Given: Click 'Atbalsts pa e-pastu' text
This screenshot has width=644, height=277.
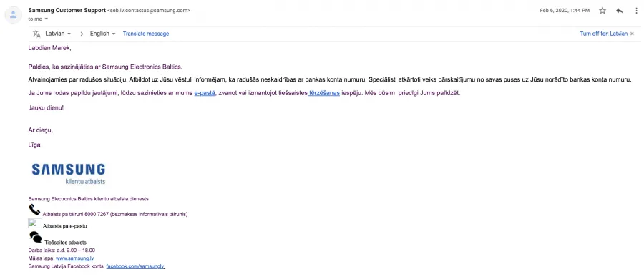Looking at the screenshot, I should point(65,226).
